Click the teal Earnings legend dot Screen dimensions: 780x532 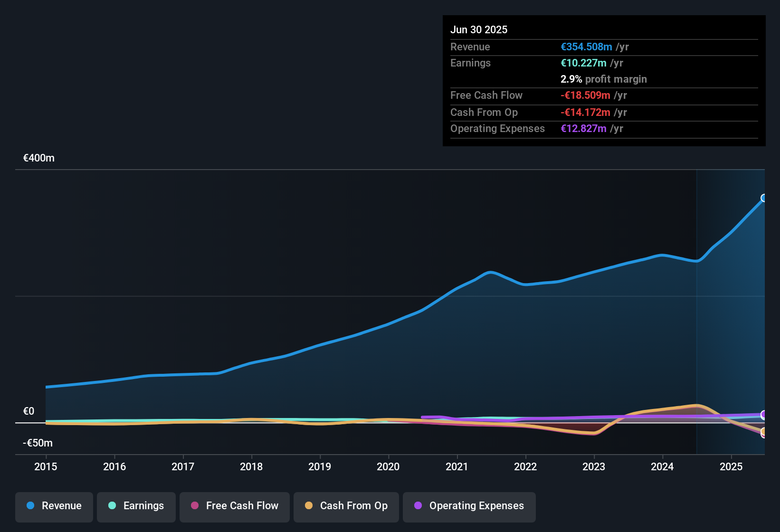point(112,506)
